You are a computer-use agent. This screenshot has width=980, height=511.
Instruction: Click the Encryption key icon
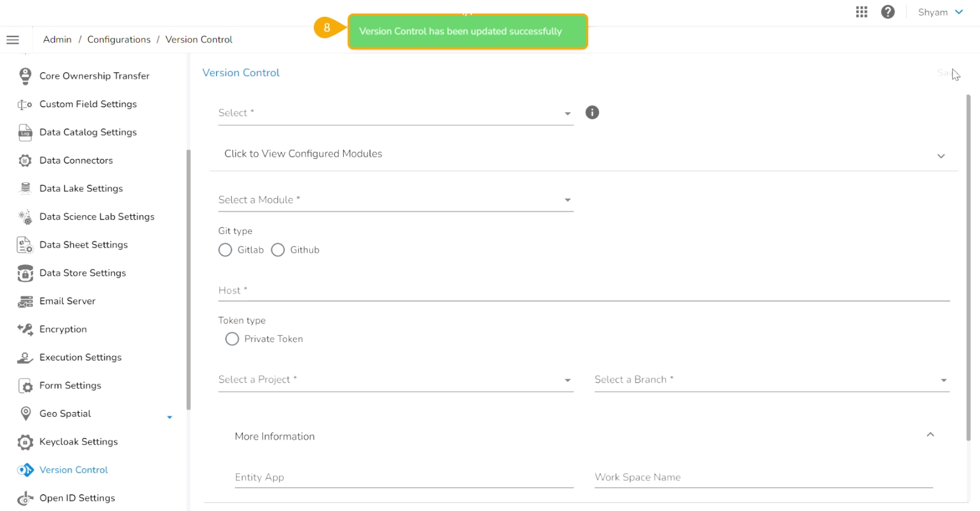click(25, 329)
